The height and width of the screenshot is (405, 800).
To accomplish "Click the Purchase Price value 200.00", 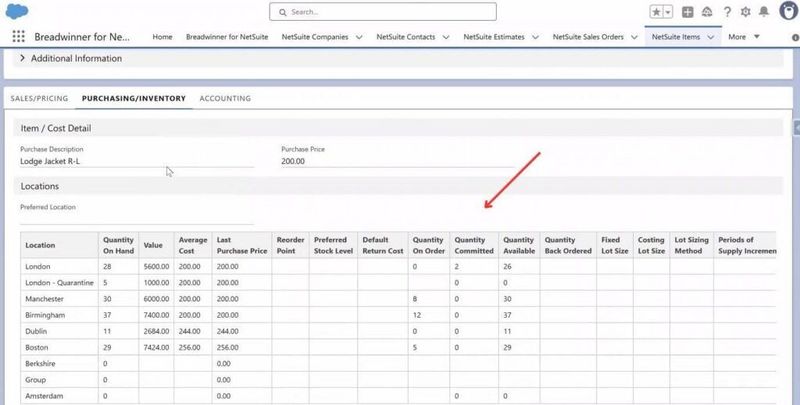I will (x=293, y=161).
